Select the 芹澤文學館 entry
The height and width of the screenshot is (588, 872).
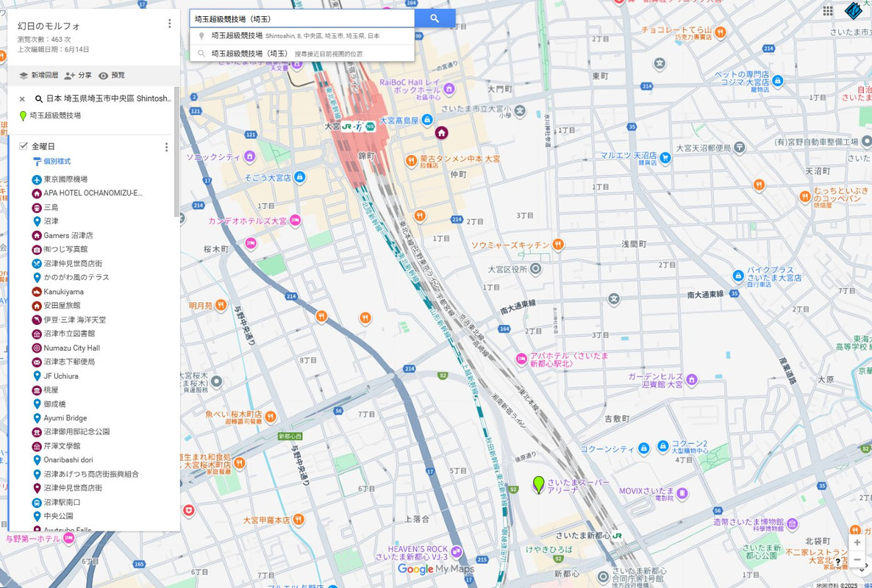coord(62,446)
